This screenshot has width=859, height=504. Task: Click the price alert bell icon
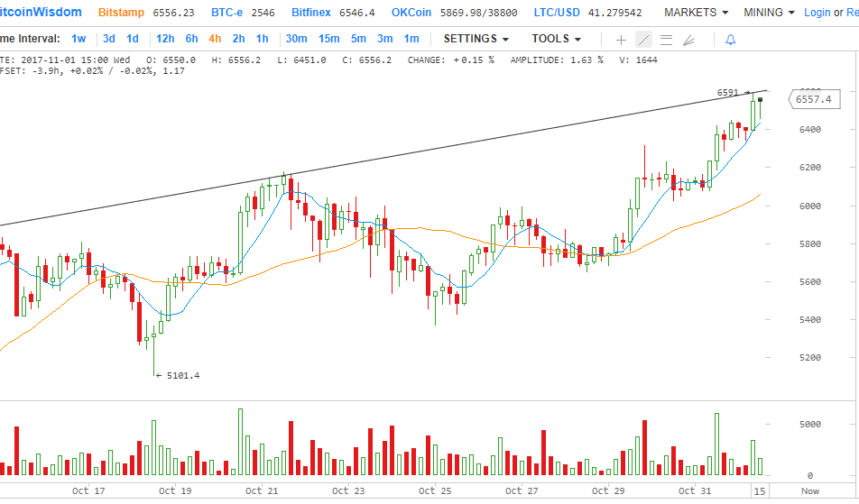[731, 40]
